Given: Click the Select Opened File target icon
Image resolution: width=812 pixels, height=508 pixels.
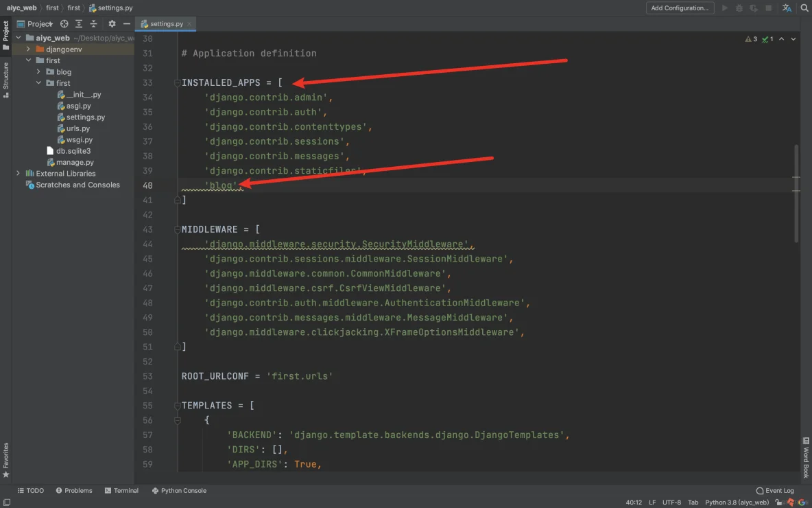Looking at the screenshot, I should point(64,24).
